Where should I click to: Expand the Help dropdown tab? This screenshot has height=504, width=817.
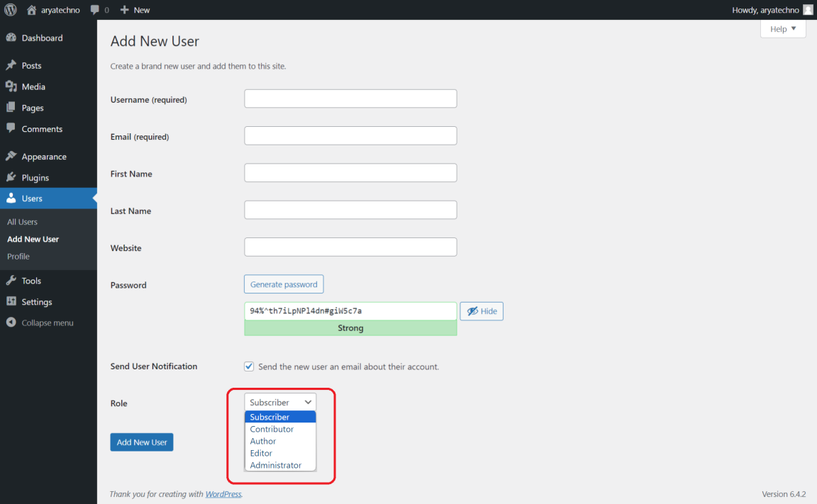pos(783,29)
